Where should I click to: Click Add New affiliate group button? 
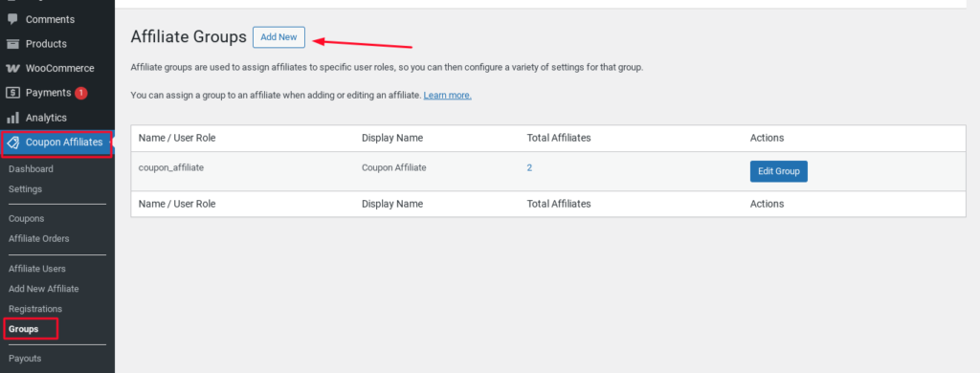tap(278, 37)
